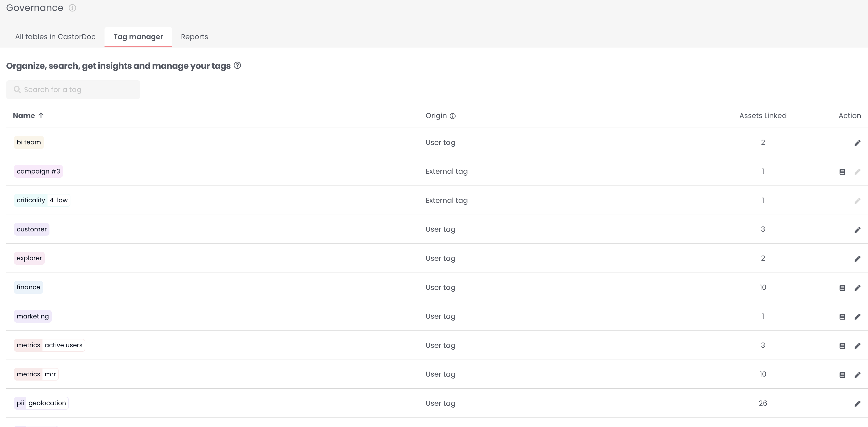This screenshot has width=868, height=427.
Task: Edit the finance tag
Action: pyautogui.click(x=857, y=288)
